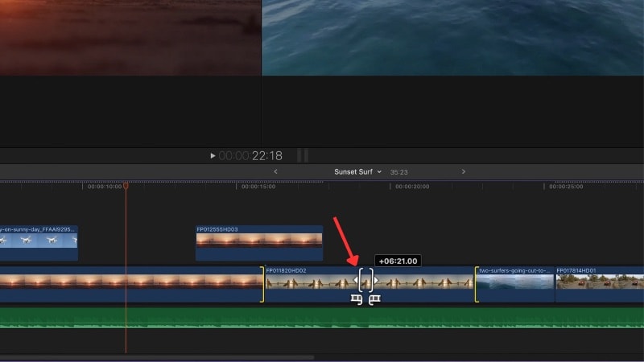The image size is (644, 362).
Task: Select the FP011820HD02 clip label
Action: tap(286, 270)
